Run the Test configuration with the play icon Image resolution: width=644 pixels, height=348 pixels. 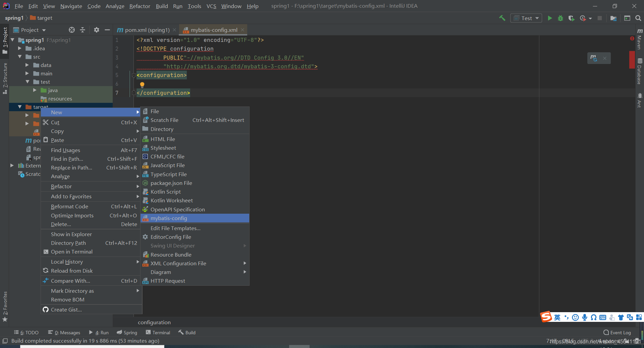pos(550,18)
